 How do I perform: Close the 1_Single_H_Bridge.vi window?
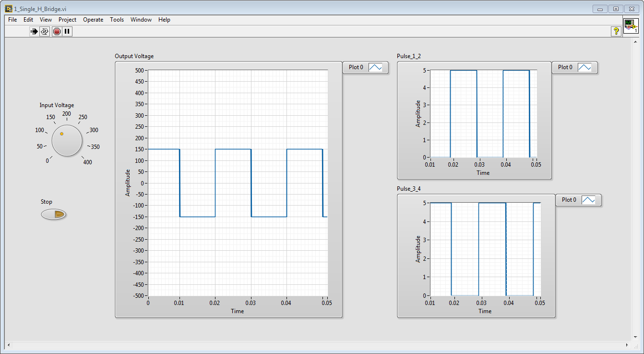tap(631, 9)
